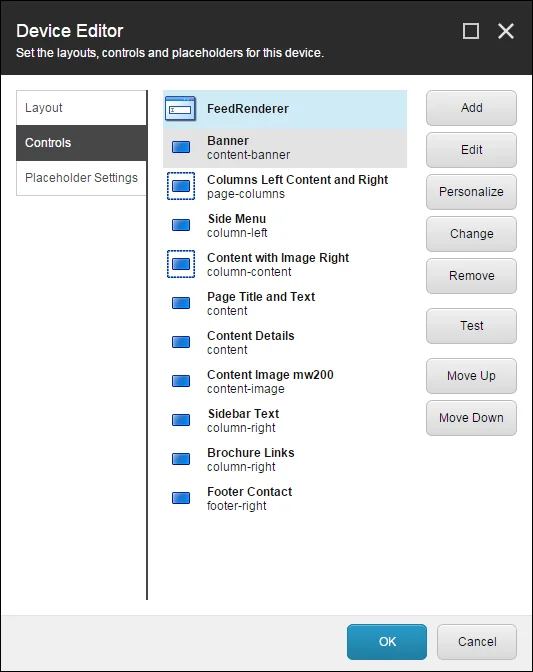The height and width of the screenshot is (672, 533).
Task: Click content under Content Details
Action: click(x=227, y=350)
